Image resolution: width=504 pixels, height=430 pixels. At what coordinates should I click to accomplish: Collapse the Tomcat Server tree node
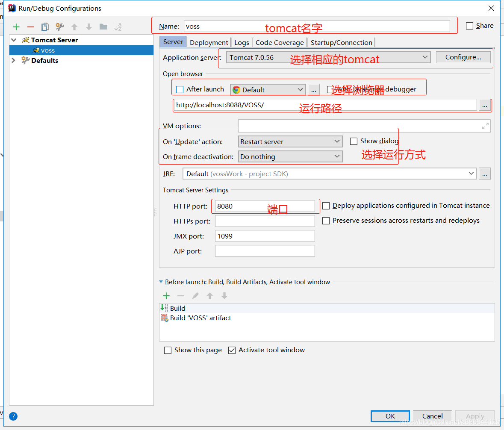14,40
